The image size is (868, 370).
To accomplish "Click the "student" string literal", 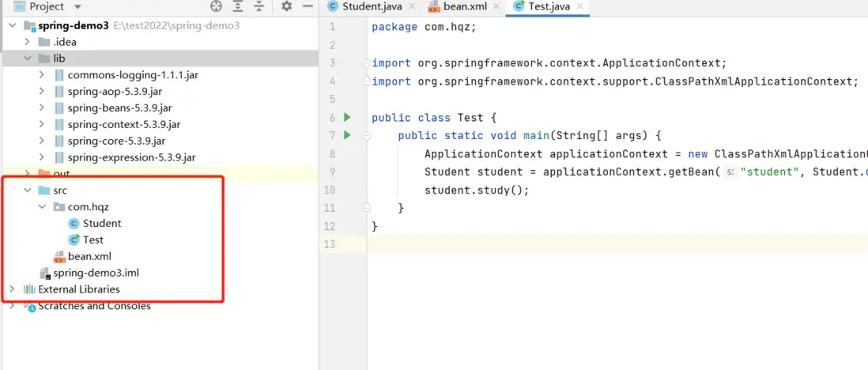I will tap(773, 172).
